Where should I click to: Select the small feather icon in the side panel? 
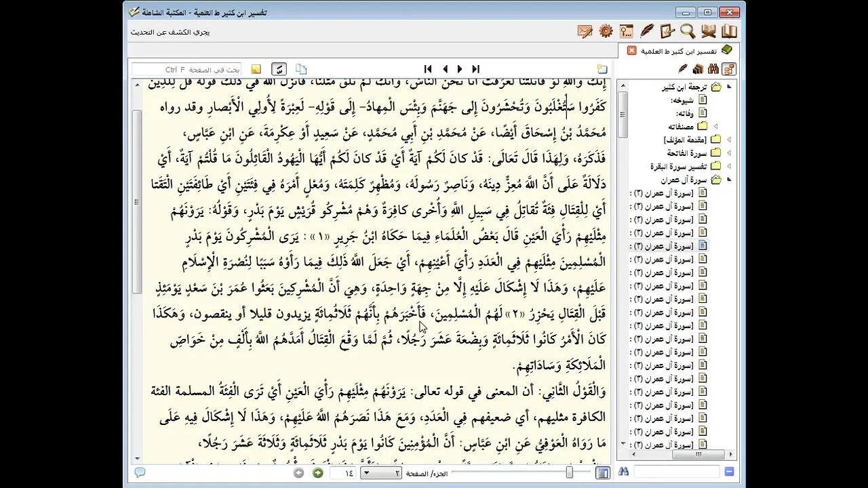point(683,69)
